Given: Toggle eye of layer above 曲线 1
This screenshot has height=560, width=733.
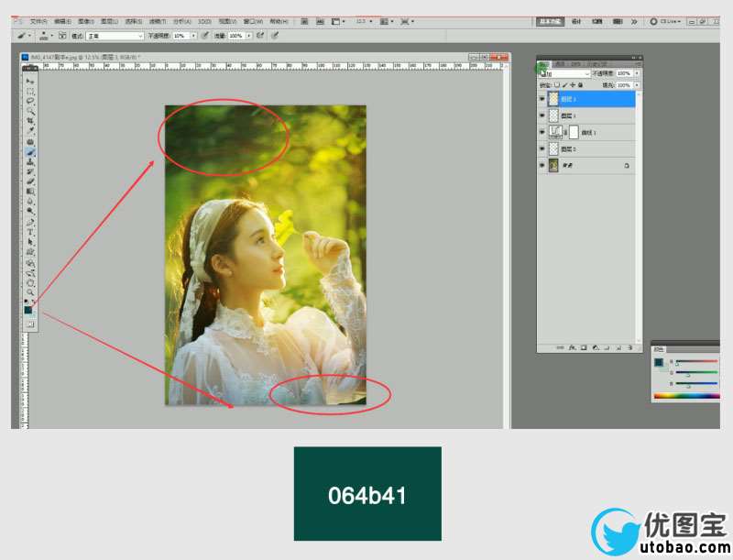Looking at the screenshot, I should click(x=542, y=115).
